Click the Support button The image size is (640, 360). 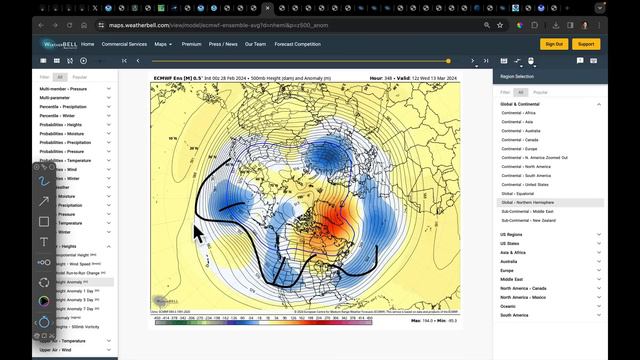pyautogui.click(x=586, y=44)
